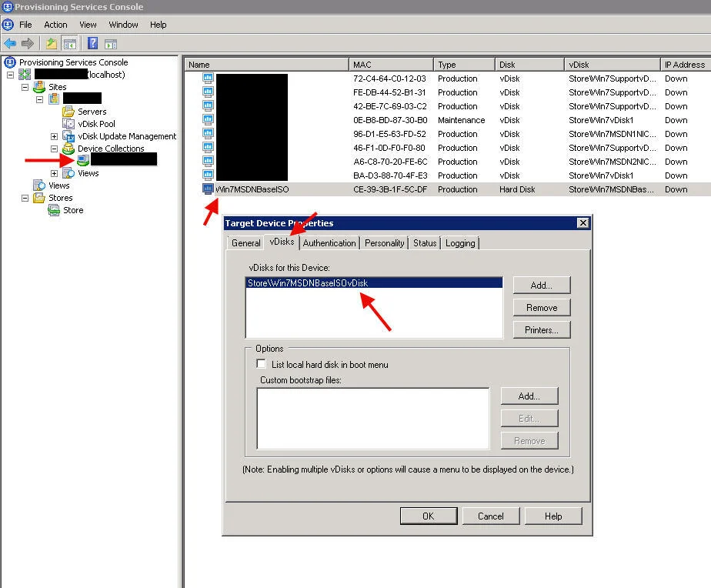Viewport: 711px width, 588px height.
Task: Click the Servers folder icon in tree
Action: point(68,112)
